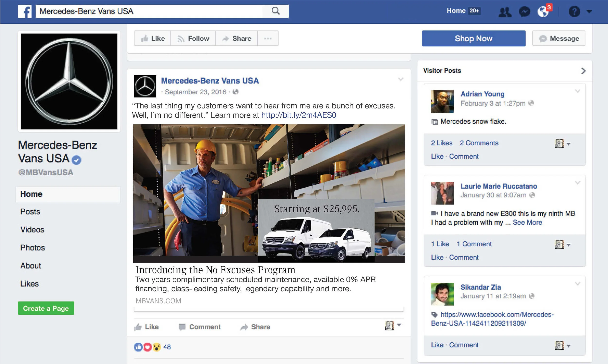
Task: Toggle Follow for Mercedes-Benz Vans USA
Action: (193, 38)
